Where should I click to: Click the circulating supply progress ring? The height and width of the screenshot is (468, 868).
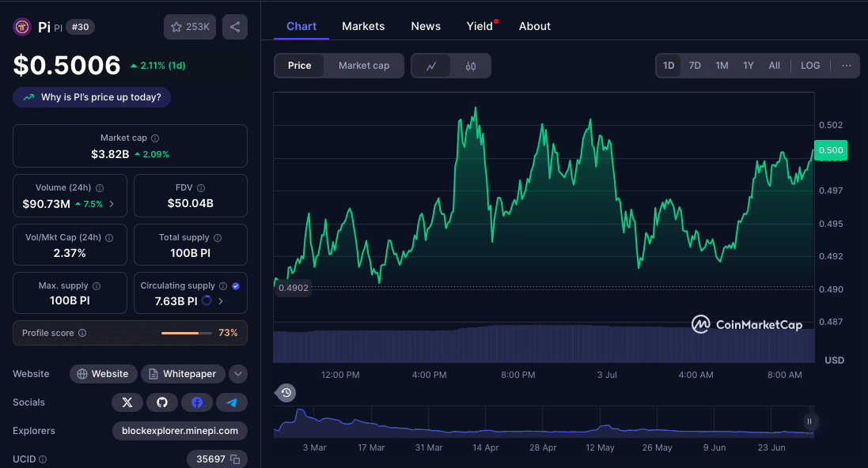pyautogui.click(x=207, y=301)
